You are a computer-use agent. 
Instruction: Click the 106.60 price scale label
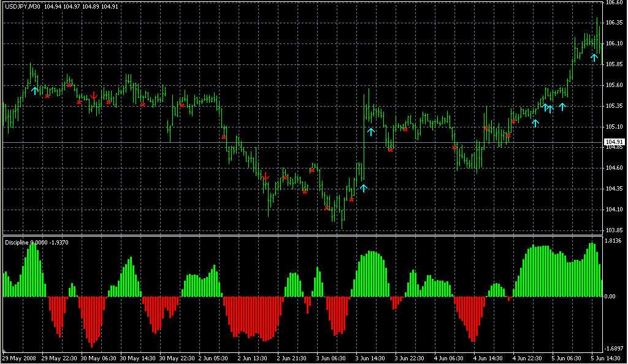pos(614,3)
